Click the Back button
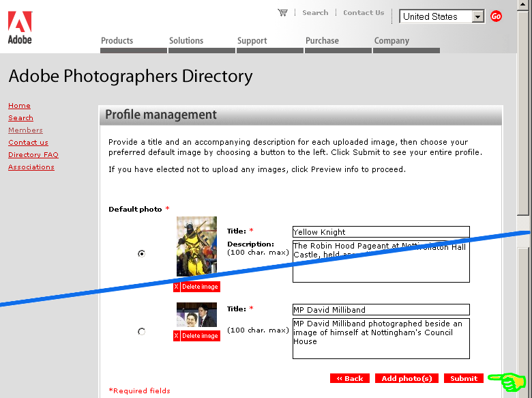This screenshot has height=398, width=532. pos(350,378)
